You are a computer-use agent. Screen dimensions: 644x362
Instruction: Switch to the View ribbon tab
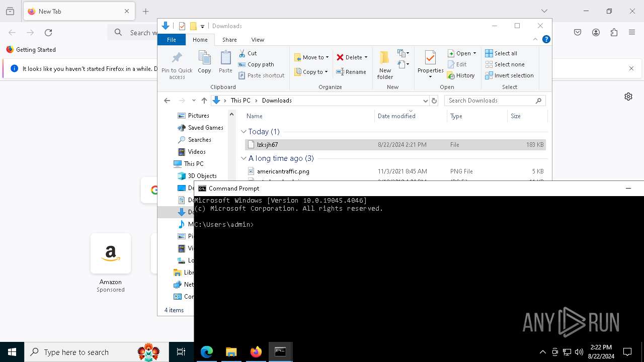(x=258, y=40)
